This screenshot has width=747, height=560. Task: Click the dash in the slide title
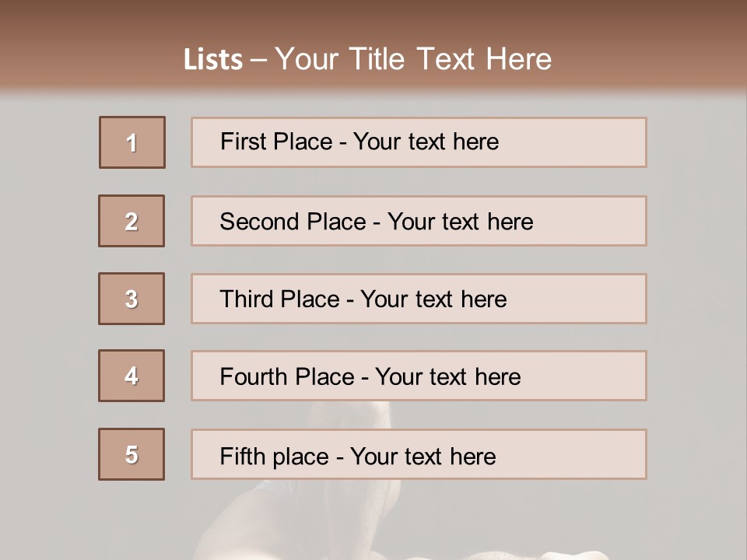pos(258,60)
